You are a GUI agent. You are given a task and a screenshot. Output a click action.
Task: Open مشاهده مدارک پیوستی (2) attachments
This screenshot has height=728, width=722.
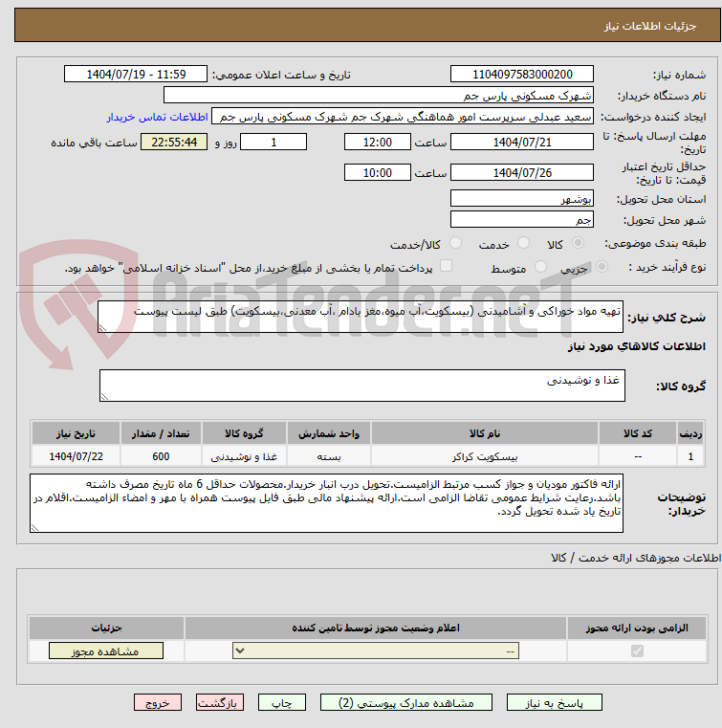pyautogui.click(x=406, y=702)
